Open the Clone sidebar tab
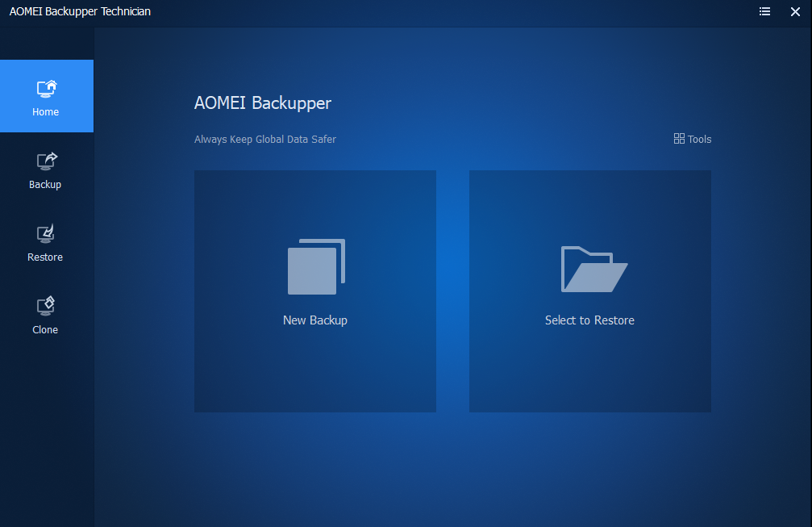The height and width of the screenshot is (527, 812). pos(47,313)
